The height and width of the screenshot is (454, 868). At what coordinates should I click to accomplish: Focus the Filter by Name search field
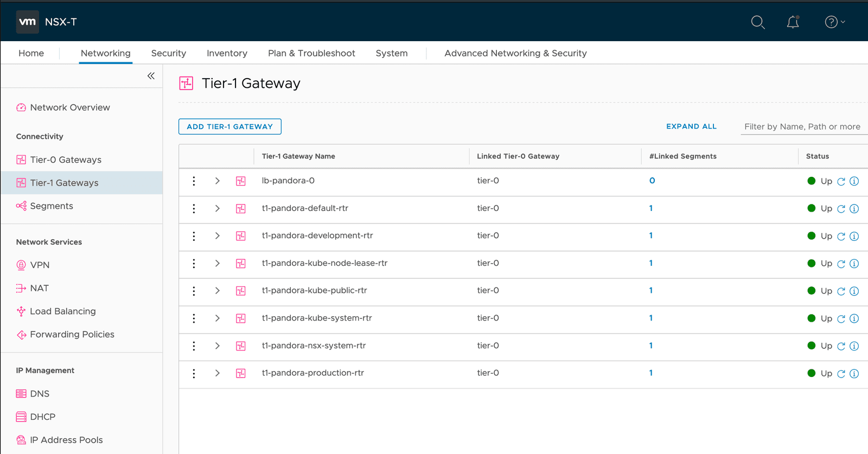point(802,126)
